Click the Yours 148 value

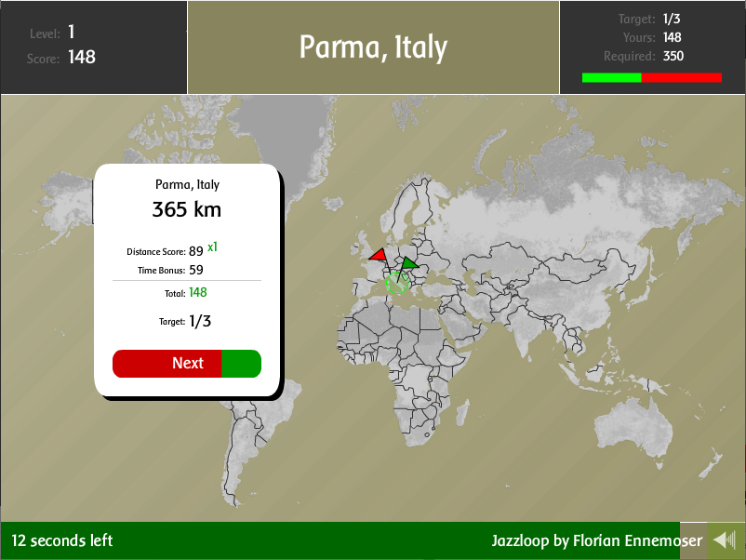tap(673, 37)
